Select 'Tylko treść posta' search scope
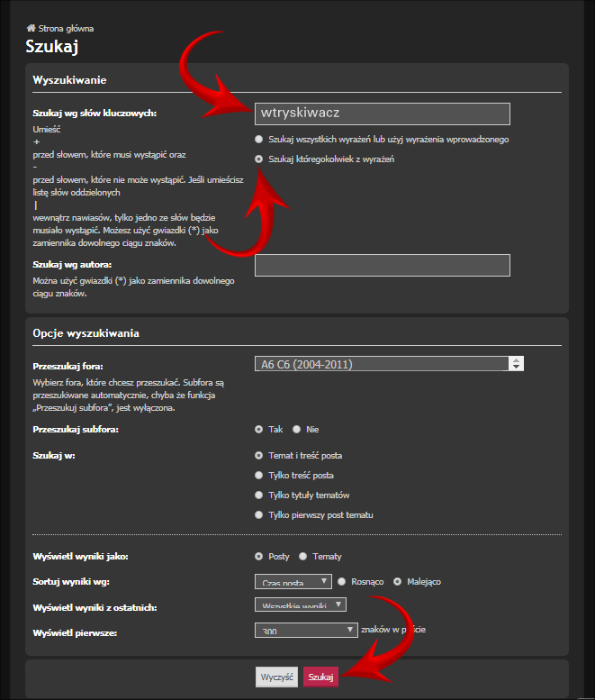Screen dimensions: 595x700 click(258, 476)
